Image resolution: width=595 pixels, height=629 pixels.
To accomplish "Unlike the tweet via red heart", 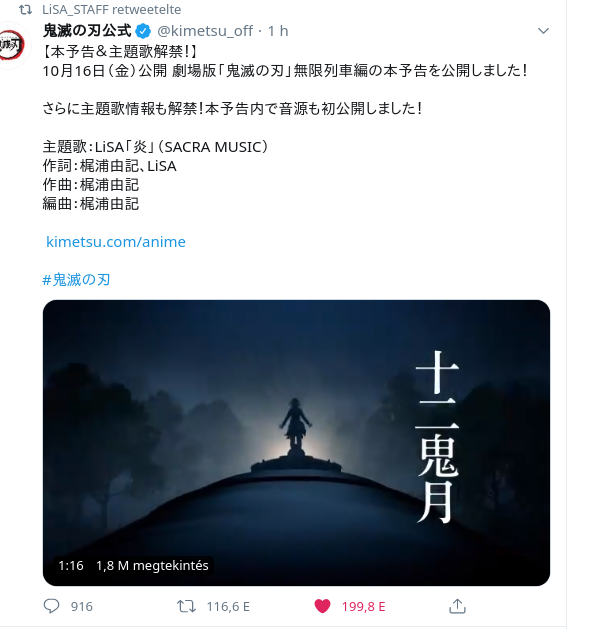I will tap(322, 606).
